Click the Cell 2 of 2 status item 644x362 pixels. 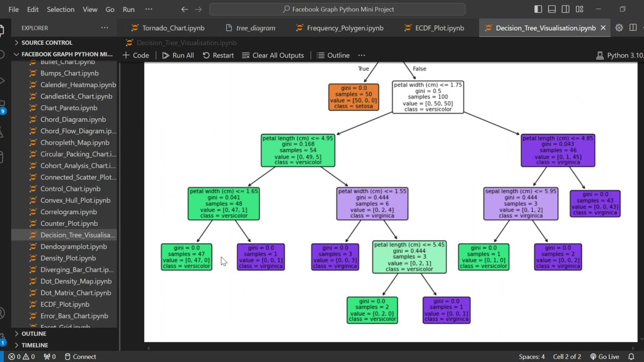click(x=567, y=356)
